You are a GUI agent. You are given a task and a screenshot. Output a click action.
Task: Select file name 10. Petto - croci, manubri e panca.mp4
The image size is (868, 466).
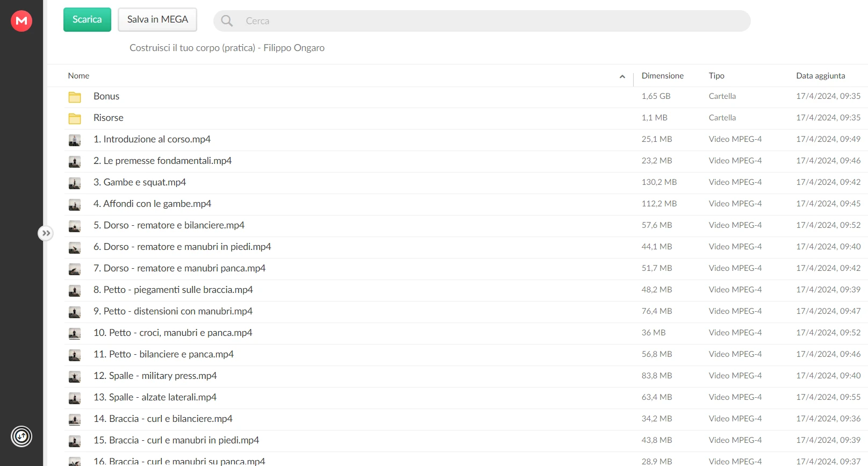point(173,333)
